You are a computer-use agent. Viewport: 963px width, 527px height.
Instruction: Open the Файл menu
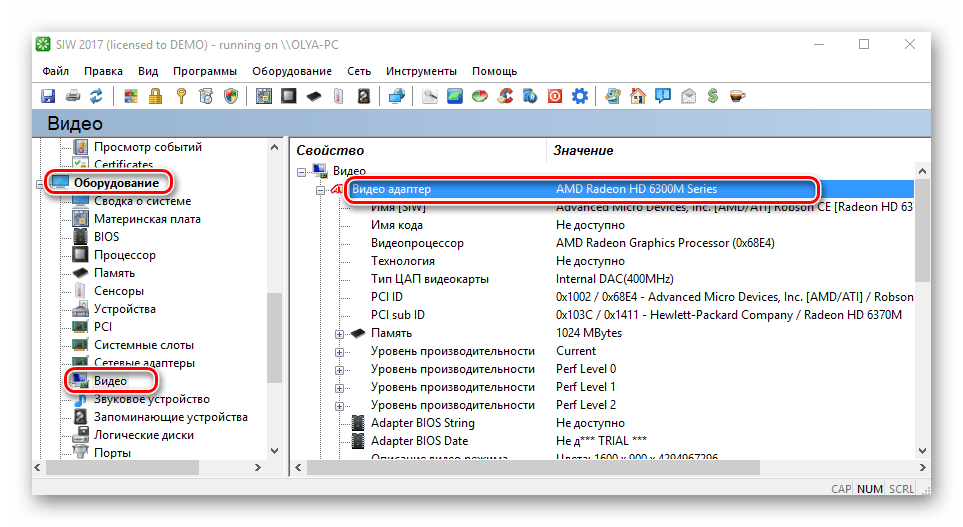[x=56, y=71]
